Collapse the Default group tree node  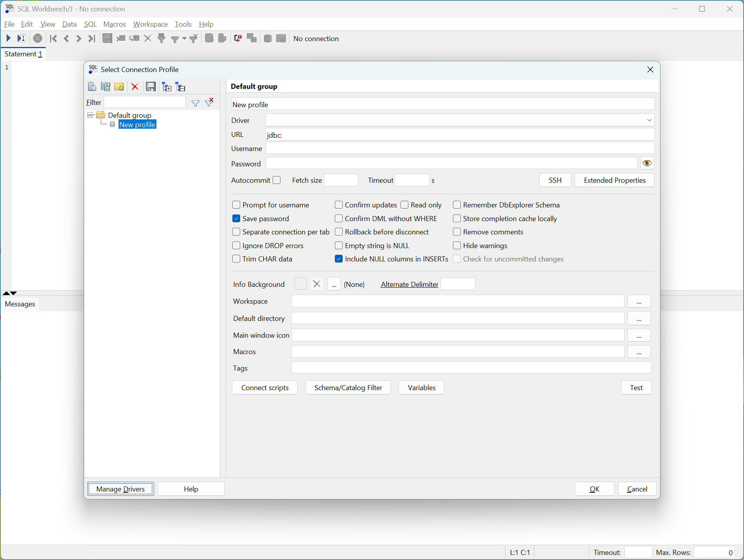point(90,115)
